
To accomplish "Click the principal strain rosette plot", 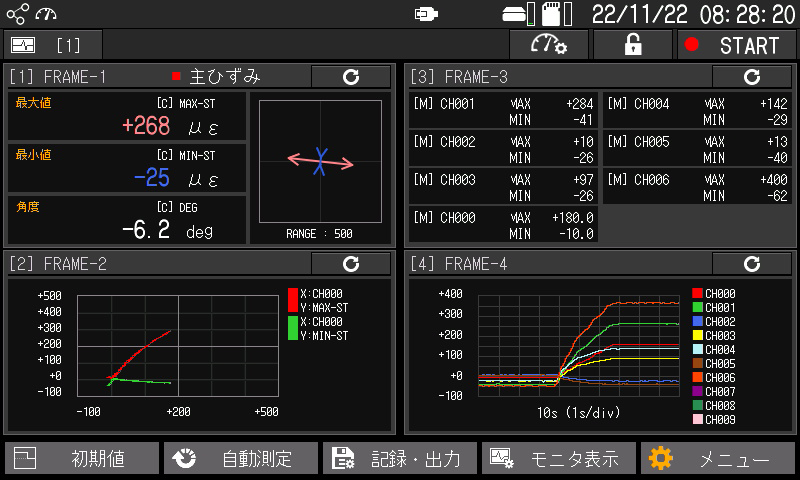I will tap(320, 160).
